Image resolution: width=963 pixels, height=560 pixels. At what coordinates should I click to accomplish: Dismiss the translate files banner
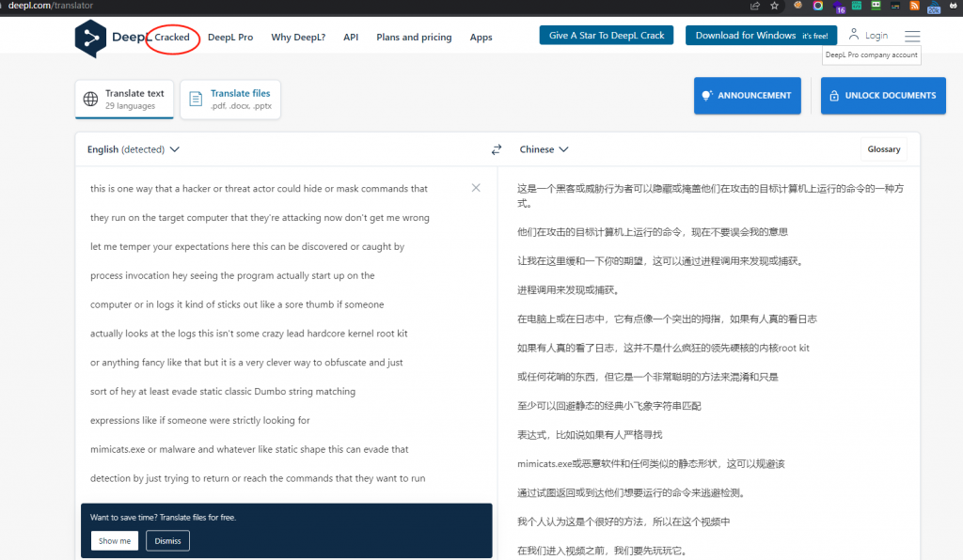[x=167, y=541]
